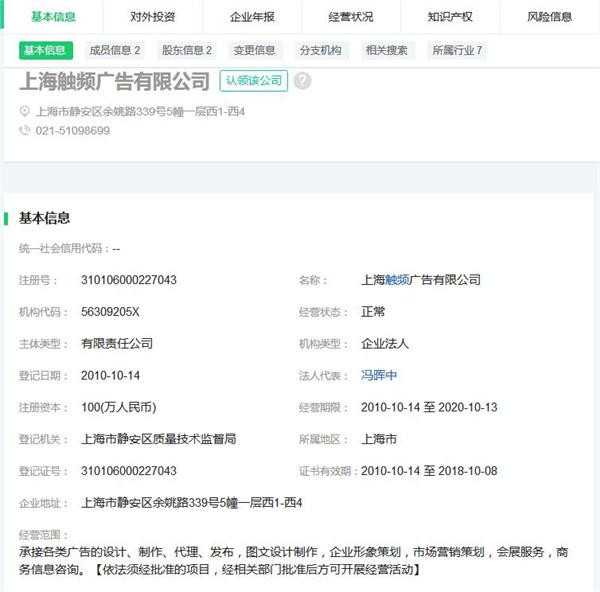Image resolution: width=600 pixels, height=592 pixels.
Task: Click the location pin icon beside address
Action: point(24,111)
